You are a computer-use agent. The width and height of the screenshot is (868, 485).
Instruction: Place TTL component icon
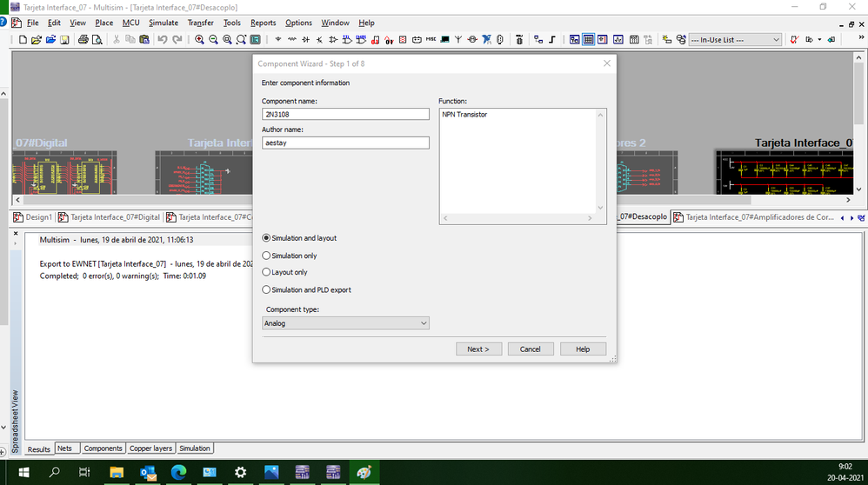(347, 39)
